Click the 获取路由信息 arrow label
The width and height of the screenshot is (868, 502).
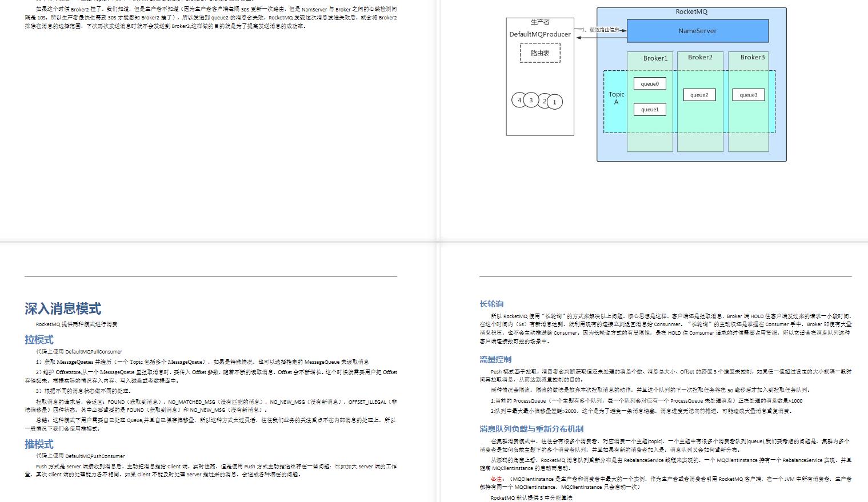[601, 30]
